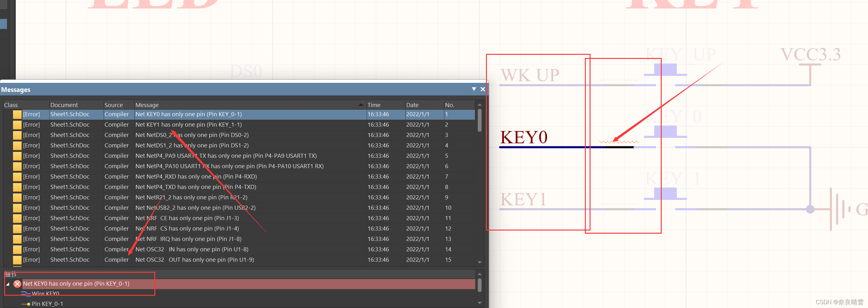868x308 pixels.
Task: Select error icon for NetP4_TXD row
Action: pyautogui.click(x=17, y=187)
